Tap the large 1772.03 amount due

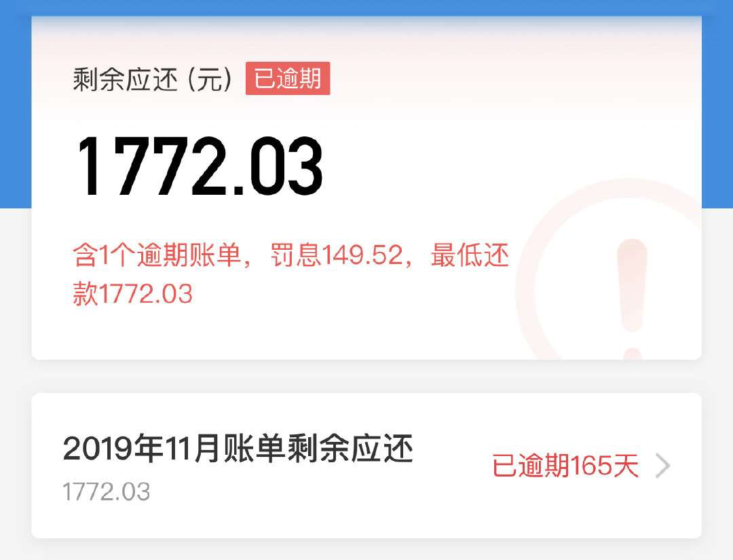coord(199,166)
